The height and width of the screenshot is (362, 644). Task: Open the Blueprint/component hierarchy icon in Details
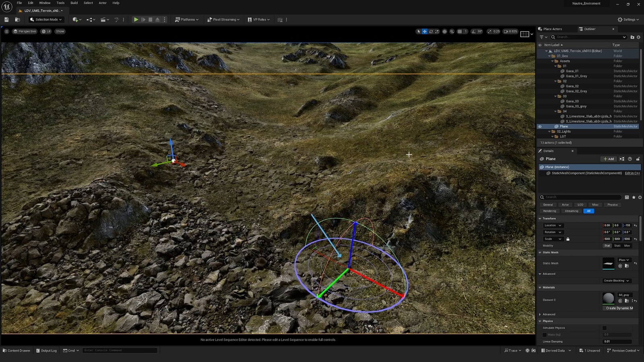tap(622, 159)
